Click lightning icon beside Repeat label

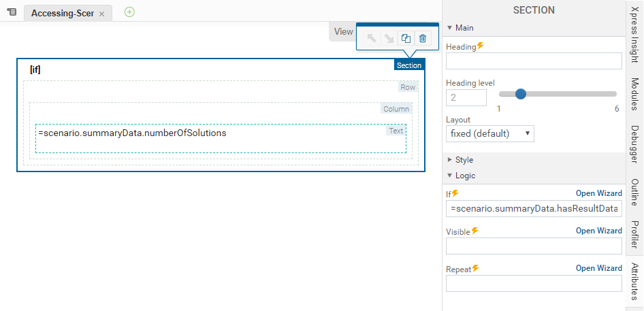coord(474,268)
